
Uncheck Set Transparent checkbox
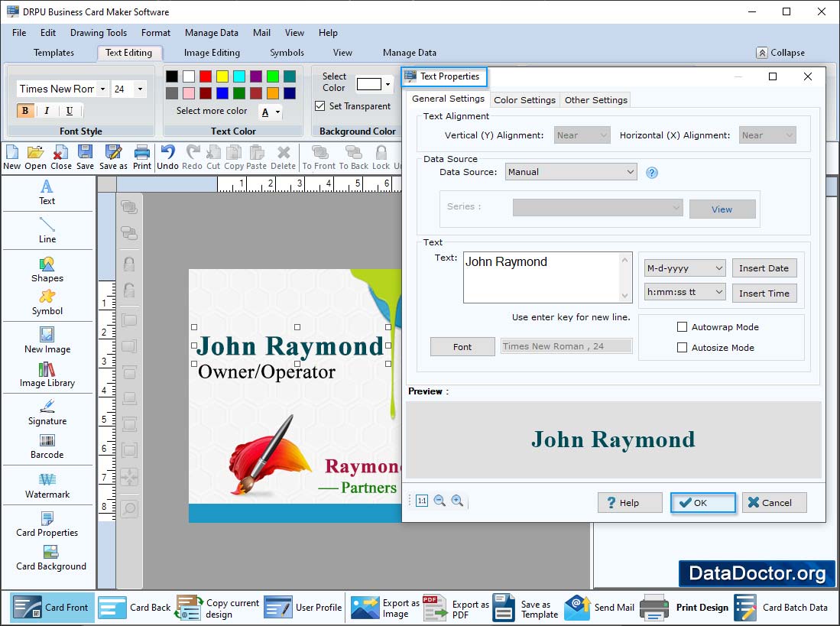(319, 106)
